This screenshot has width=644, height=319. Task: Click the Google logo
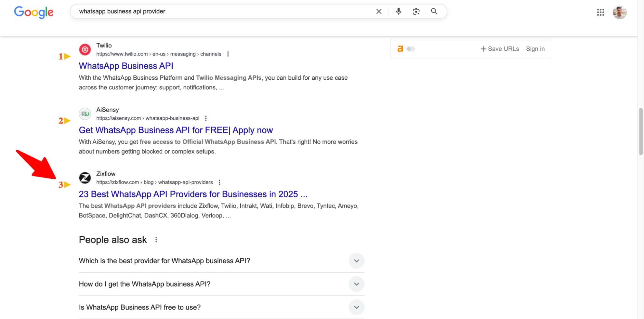click(34, 12)
